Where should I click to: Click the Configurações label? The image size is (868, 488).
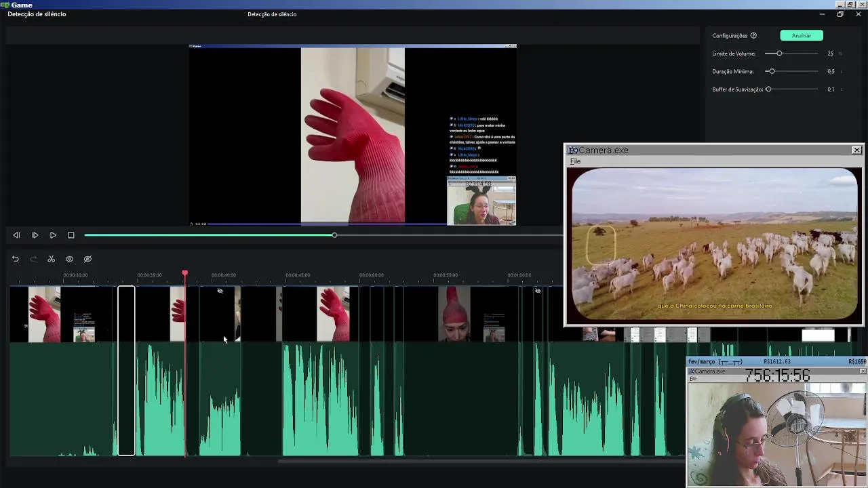tap(730, 35)
